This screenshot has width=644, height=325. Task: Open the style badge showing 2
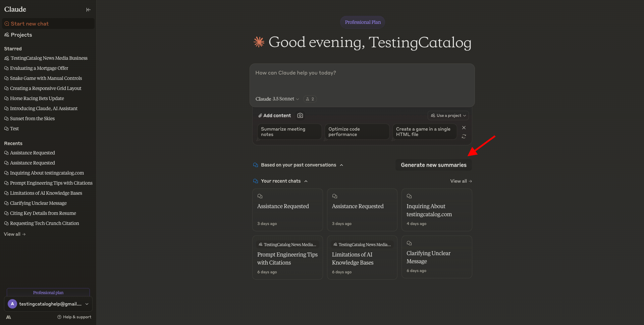pyautogui.click(x=310, y=99)
